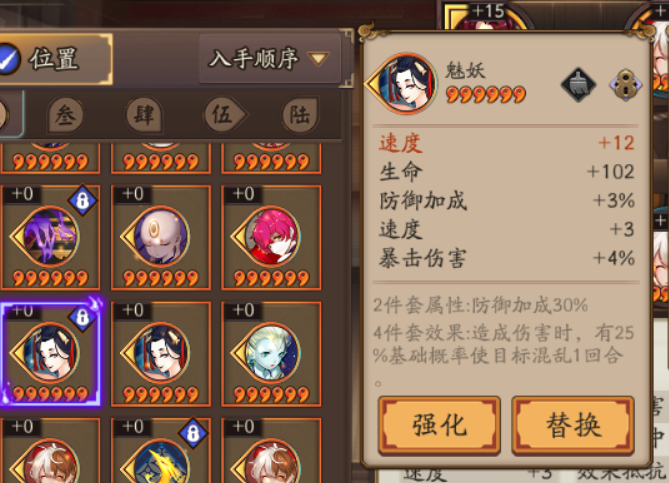Select the highlighted 魅妖 soul with lock
The image size is (669, 483).
50,353
